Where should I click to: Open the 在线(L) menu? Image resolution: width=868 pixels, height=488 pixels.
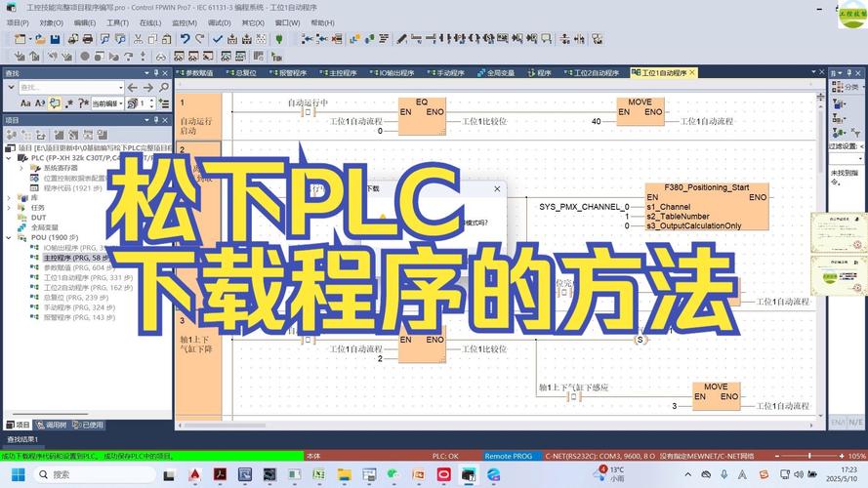click(150, 22)
